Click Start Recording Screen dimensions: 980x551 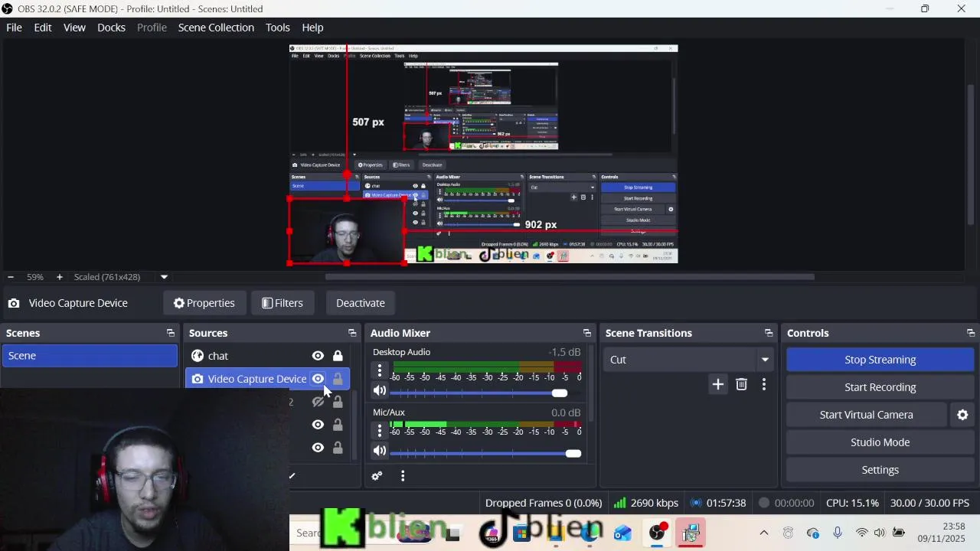[880, 387]
